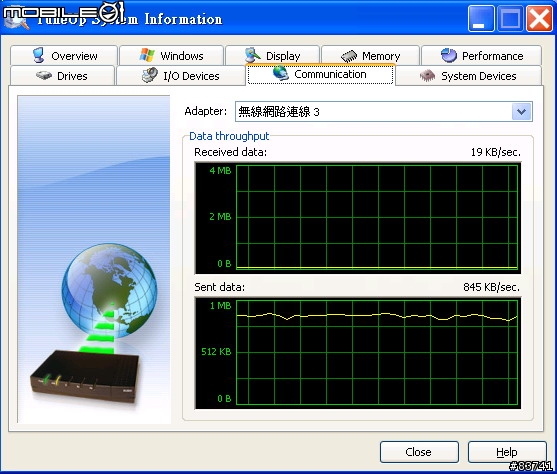Open the System Devices tab

click(469, 75)
